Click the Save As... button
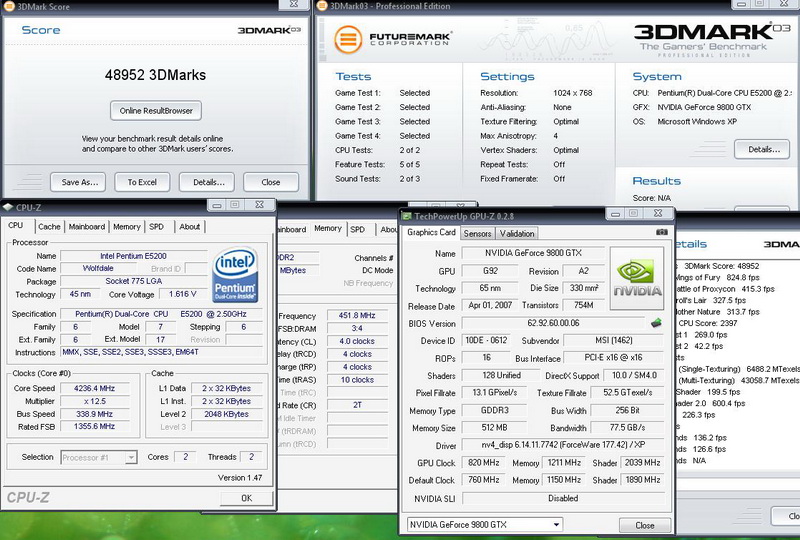The width and height of the screenshot is (800, 540). [x=80, y=182]
